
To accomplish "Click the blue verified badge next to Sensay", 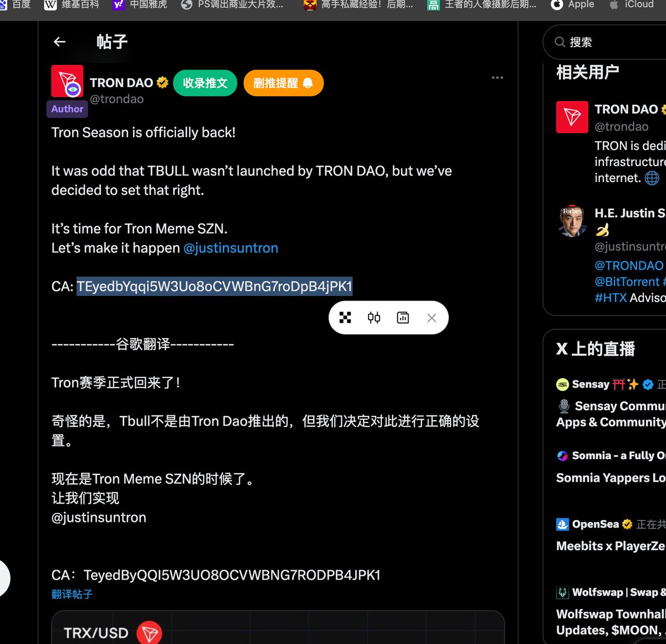I will pos(648,384).
